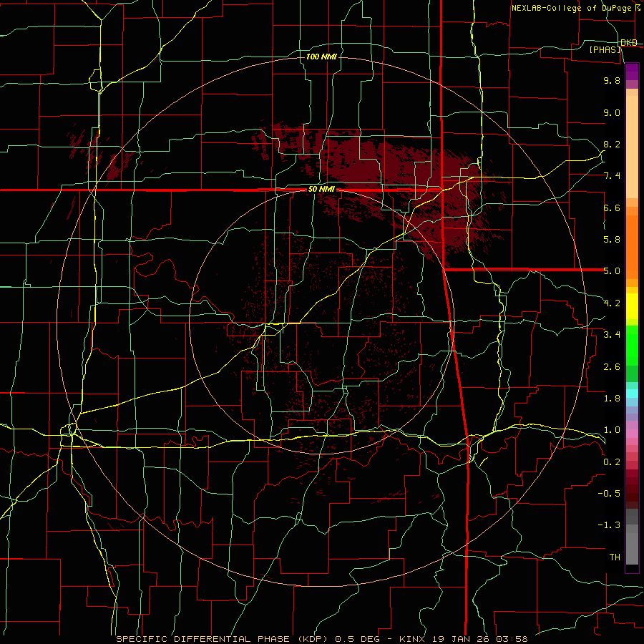
Task: Pick the cyan color bar segment
Action: pos(632,394)
